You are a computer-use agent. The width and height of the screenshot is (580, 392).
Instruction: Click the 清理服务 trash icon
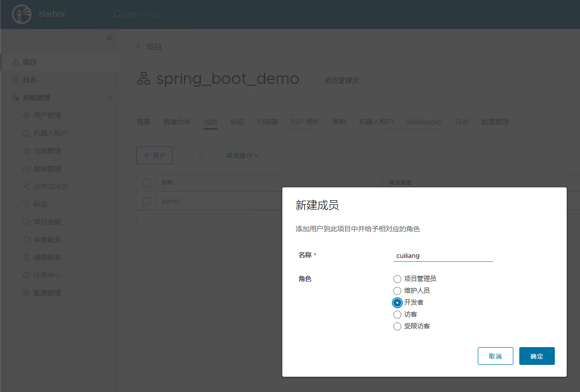click(x=27, y=257)
